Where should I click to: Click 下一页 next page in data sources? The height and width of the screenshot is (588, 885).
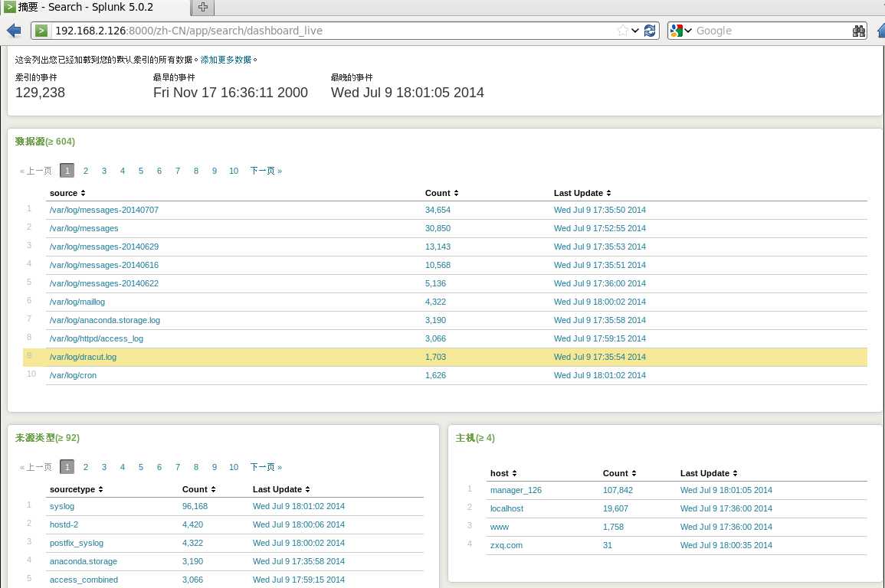point(266,171)
